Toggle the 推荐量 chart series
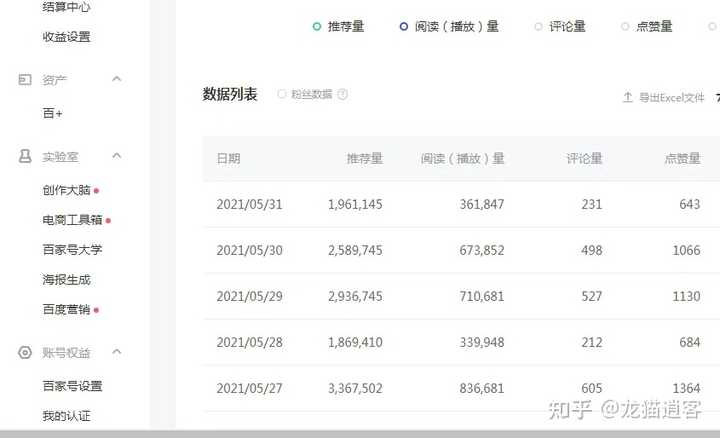 [x=338, y=27]
